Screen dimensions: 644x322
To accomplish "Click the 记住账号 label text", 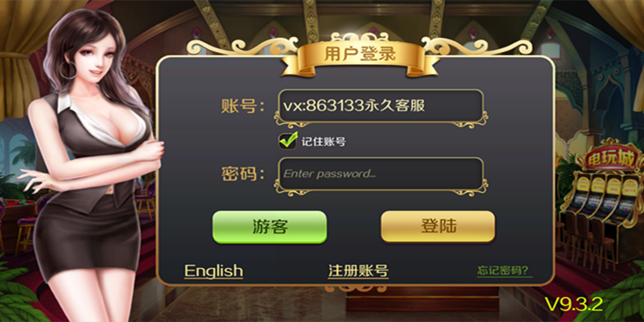I will [x=324, y=142].
